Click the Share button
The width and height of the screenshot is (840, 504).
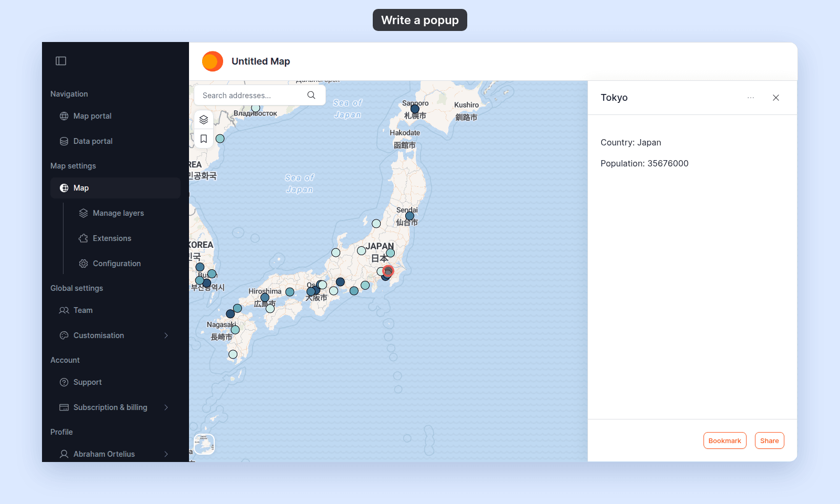pos(770,440)
